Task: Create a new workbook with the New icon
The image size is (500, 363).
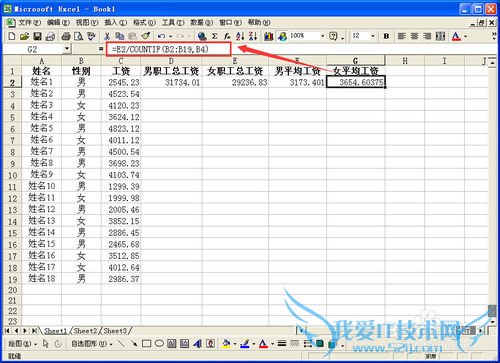Action: click(x=12, y=36)
